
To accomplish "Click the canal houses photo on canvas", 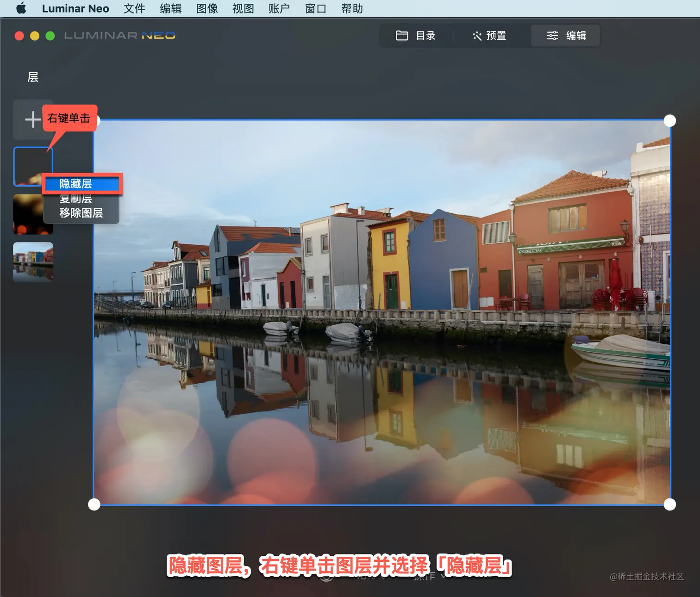I will coord(382,312).
